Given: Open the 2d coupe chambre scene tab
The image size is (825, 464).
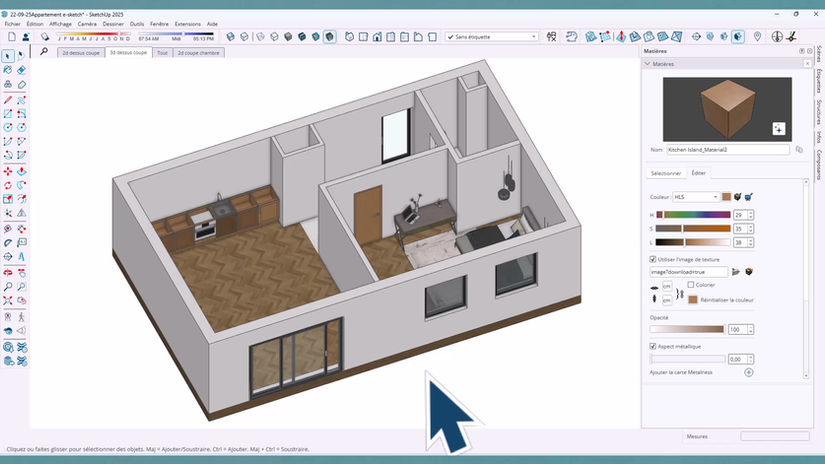Looking at the screenshot, I should click(x=198, y=53).
